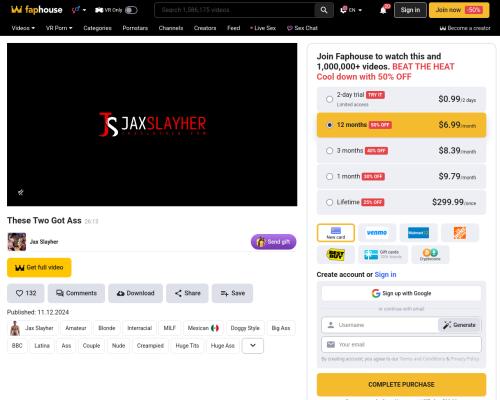Click the Sign in link by Create account
This screenshot has height=400, width=500.
click(385, 274)
